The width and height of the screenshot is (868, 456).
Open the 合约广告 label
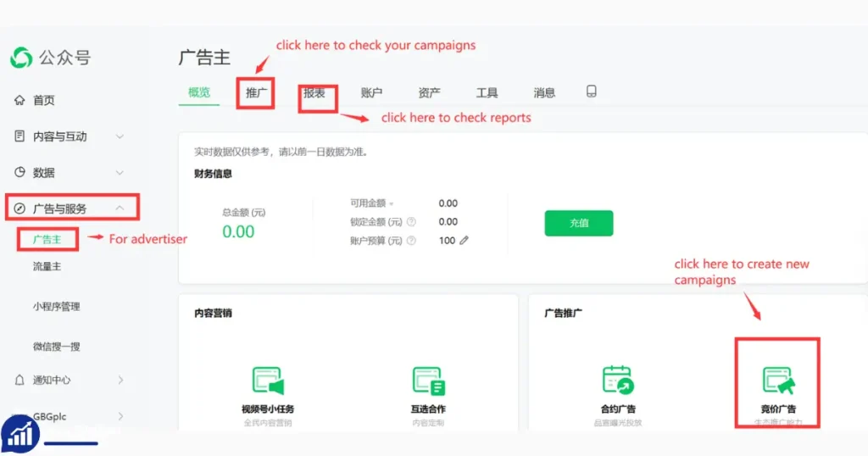pyautogui.click(x=618, y=409)
